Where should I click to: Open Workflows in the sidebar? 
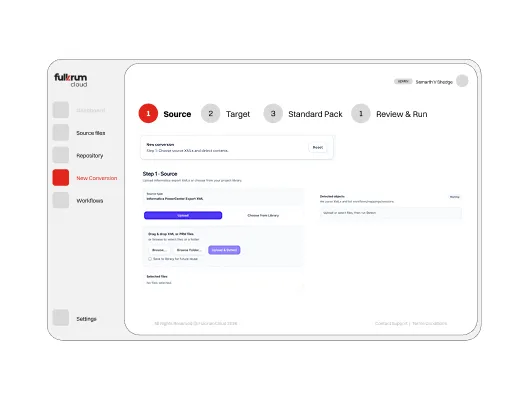pos(90,201)
